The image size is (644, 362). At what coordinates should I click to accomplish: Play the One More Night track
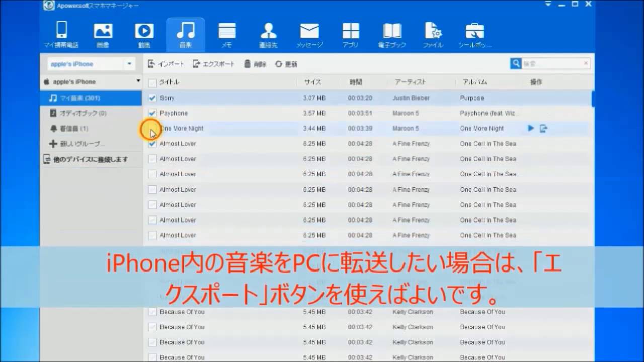[531, 128]
